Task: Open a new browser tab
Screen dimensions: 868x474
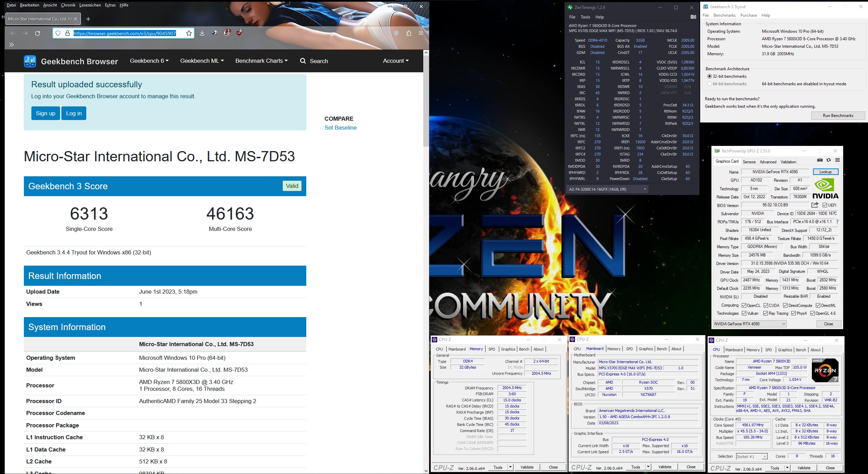Action: click(88, 19)
